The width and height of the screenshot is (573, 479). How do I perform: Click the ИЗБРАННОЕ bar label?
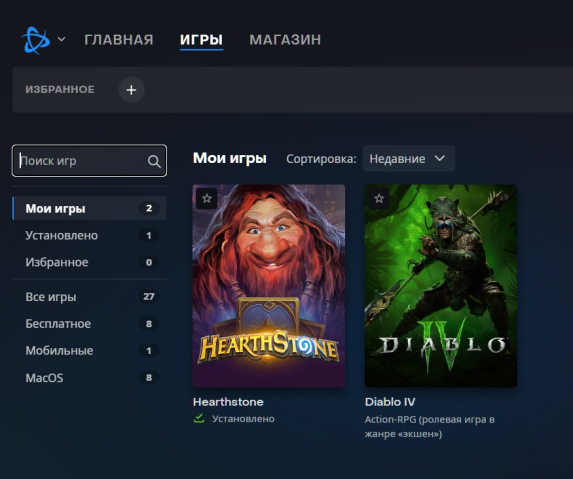(x=60, y=90)
